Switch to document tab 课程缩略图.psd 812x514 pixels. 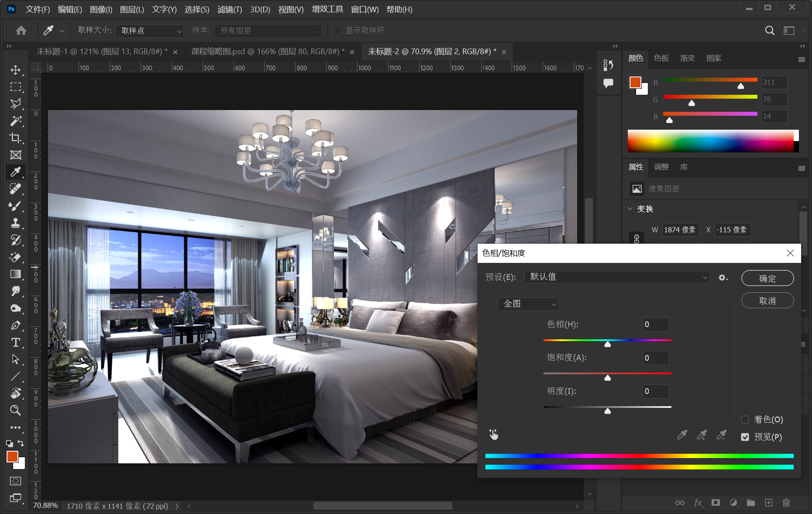pyautogui.click(x=268, y=52)
